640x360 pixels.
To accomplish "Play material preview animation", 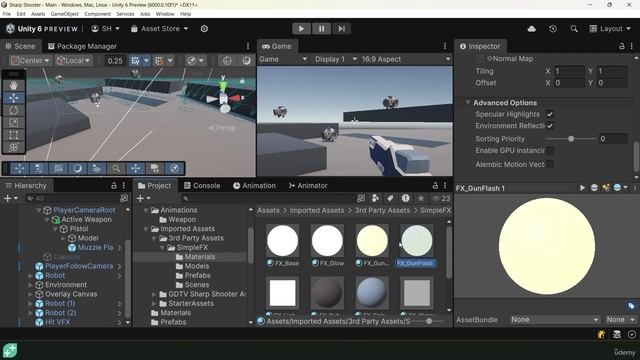I will coord(582,188).
